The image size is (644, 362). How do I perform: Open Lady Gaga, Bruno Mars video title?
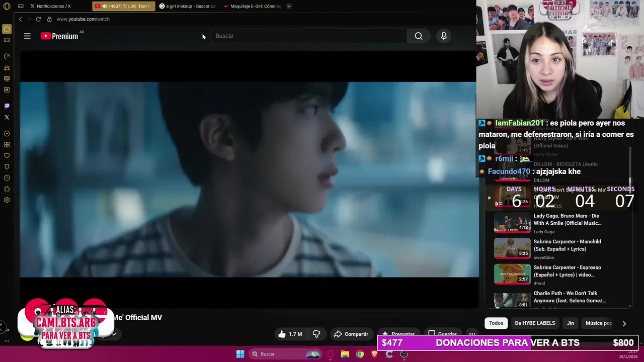pyautogui.click(x=568, y=219)
